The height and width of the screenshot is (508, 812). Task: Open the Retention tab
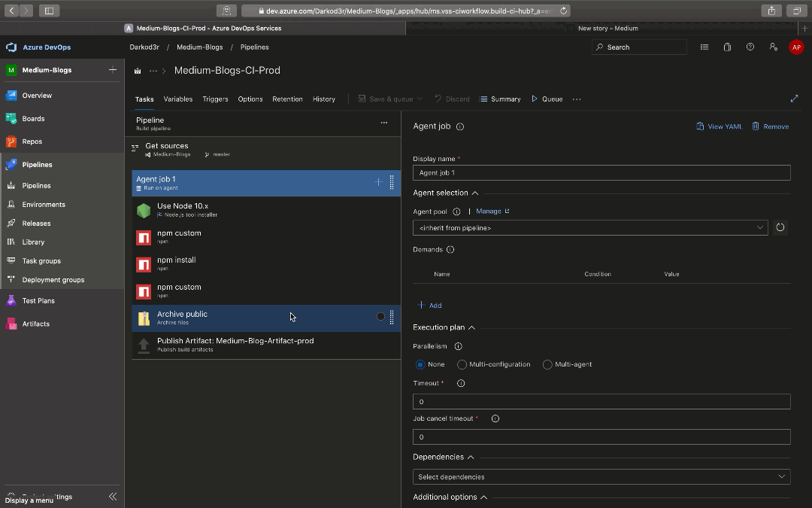(287, 99)
